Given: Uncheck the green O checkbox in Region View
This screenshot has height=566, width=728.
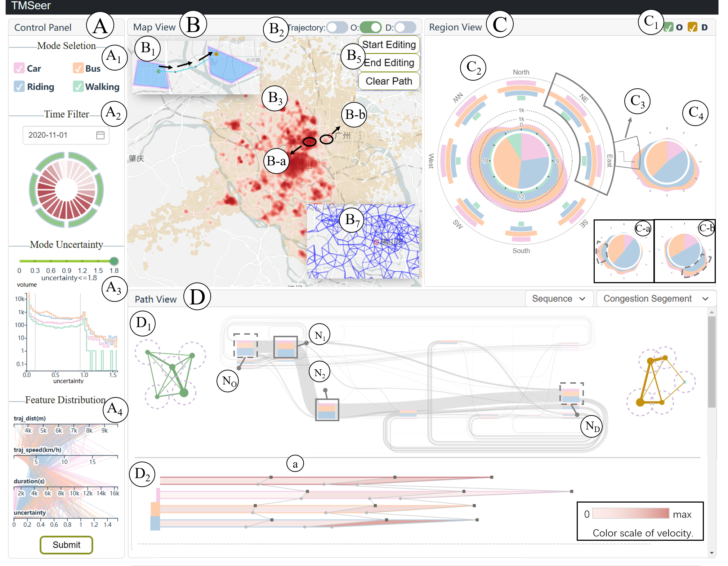Looking at the screenshot, I should (669, 27).
